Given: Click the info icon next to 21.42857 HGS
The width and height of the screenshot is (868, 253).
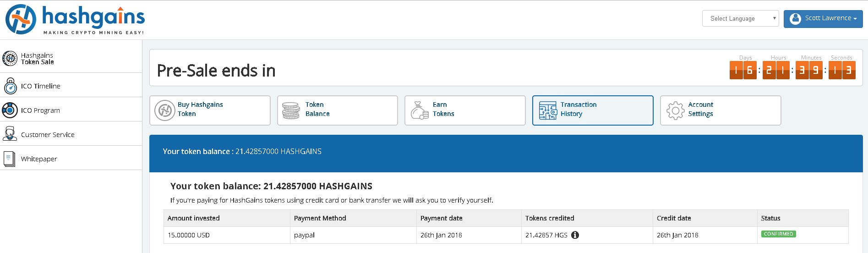Looking at the screenshot, I should click(x=575, y=235).
